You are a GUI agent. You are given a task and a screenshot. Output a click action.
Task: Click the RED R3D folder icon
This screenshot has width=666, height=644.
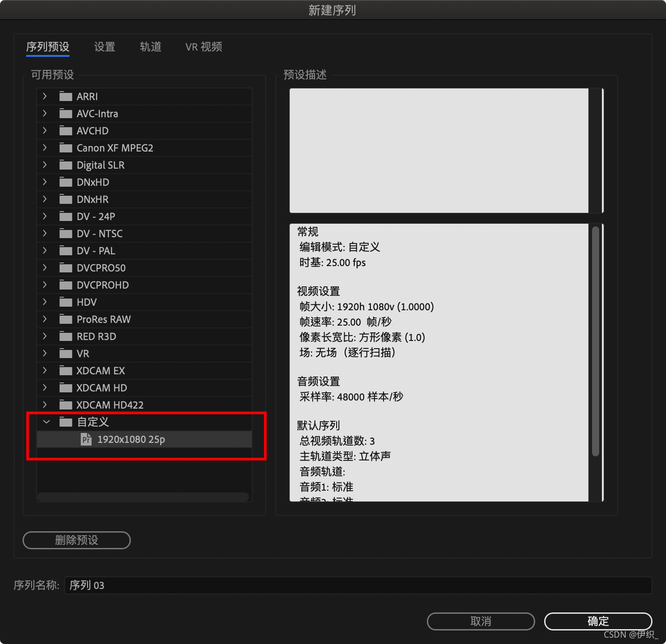coord(66,336)
